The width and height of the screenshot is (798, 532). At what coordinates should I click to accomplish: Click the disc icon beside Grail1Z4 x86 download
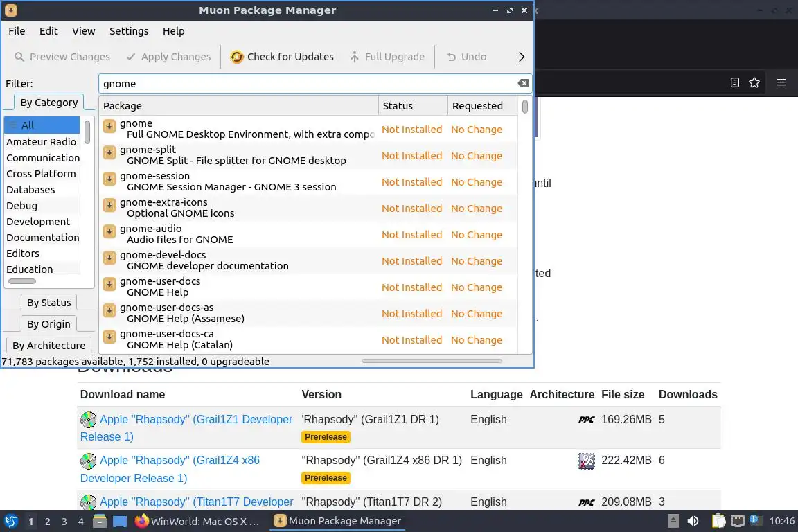[x=88, y=461]
